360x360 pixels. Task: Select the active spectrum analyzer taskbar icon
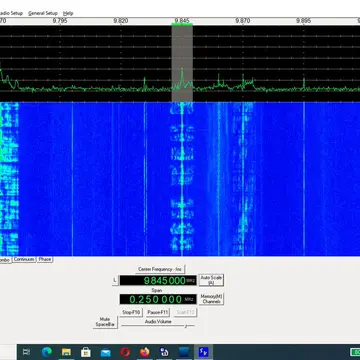203,352
